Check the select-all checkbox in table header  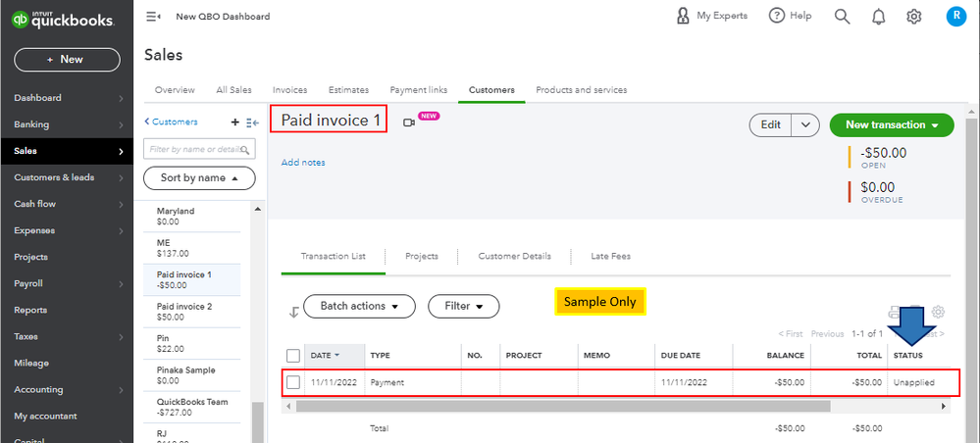[x=292, y=356]
